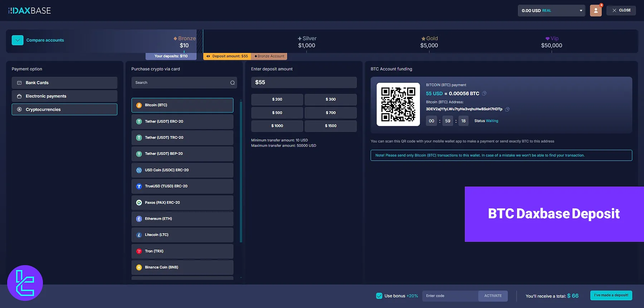Focus the Enter code promo field
644x308 pixels.
coord(450,296)
